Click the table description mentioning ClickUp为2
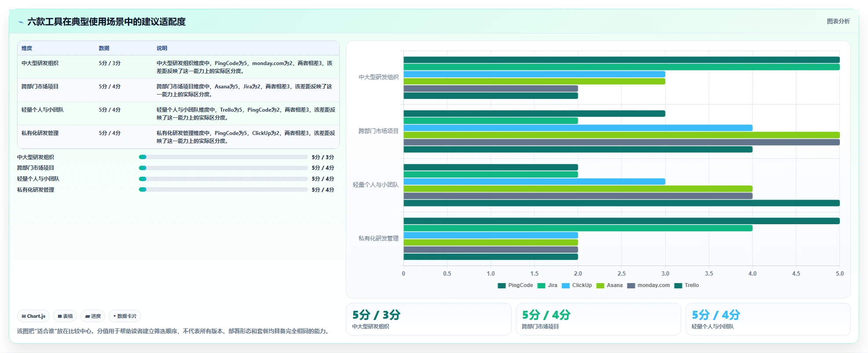Viewport: 868px width, 353px height. tap(246, 137)
